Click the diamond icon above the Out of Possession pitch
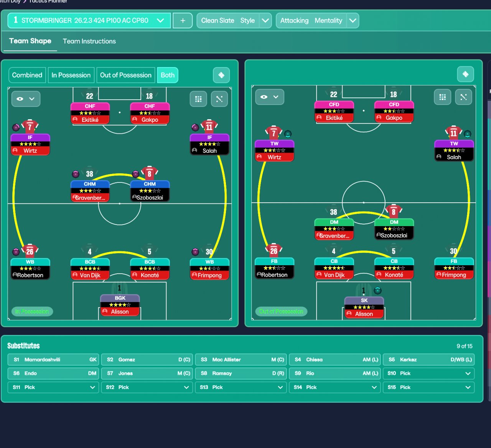This screenshot has height=448, width=491. tap(465, 74)
